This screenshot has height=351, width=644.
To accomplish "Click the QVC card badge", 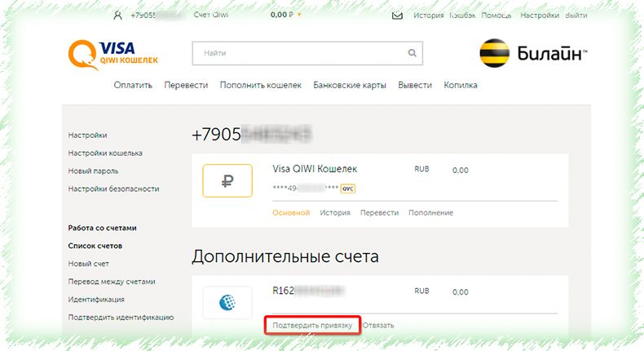I will click(x=348, y=189).
